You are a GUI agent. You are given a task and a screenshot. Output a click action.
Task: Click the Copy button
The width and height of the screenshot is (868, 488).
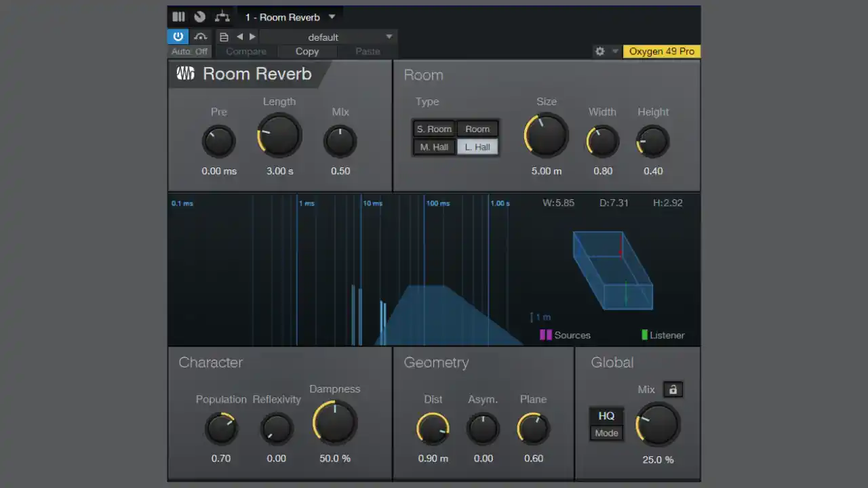click(307, 52)
